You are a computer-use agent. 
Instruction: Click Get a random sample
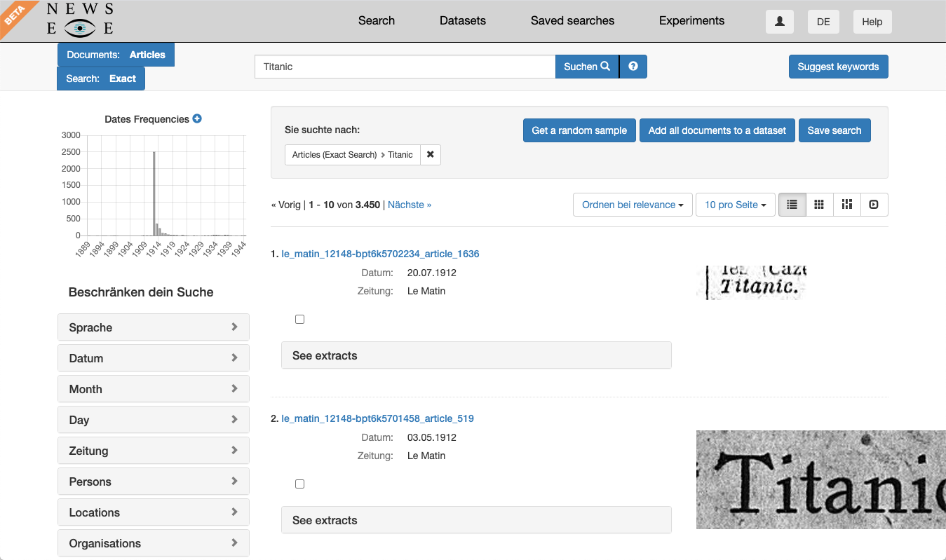click(579, 130)
